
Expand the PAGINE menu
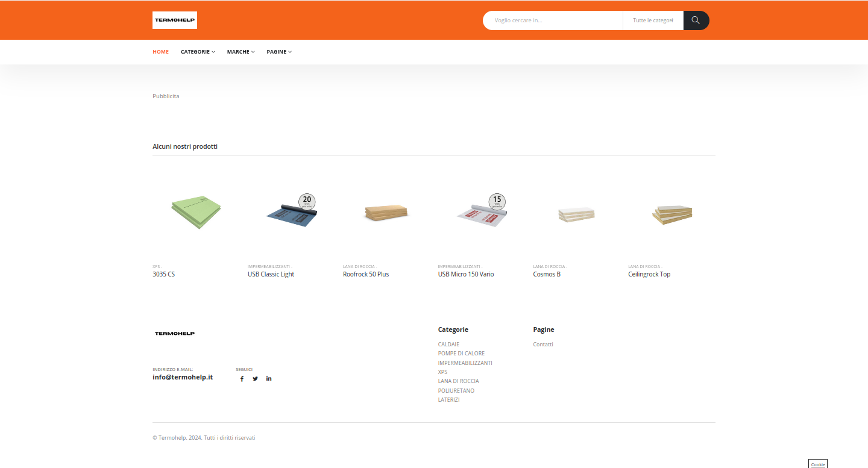pyautogui.click(x=279, y=52)
